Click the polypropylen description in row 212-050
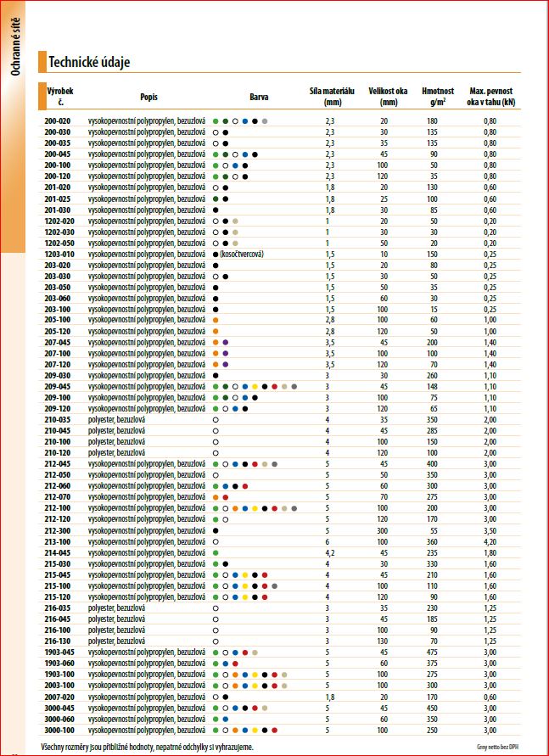Image resolution: width=549 pixels, height=756 pixels. [x=147, y=475]
